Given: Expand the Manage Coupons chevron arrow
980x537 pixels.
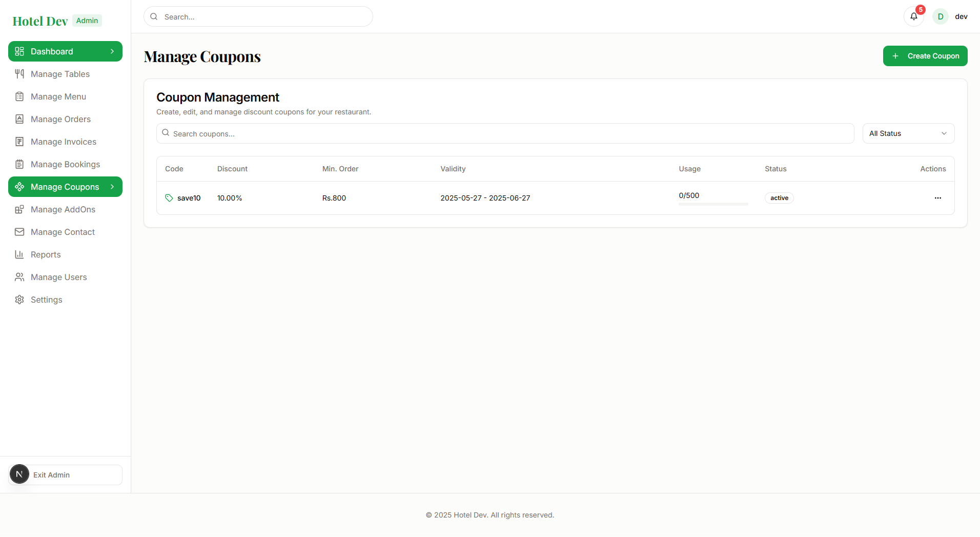Looking at the screenshot, I should click(x=112, y=187).
